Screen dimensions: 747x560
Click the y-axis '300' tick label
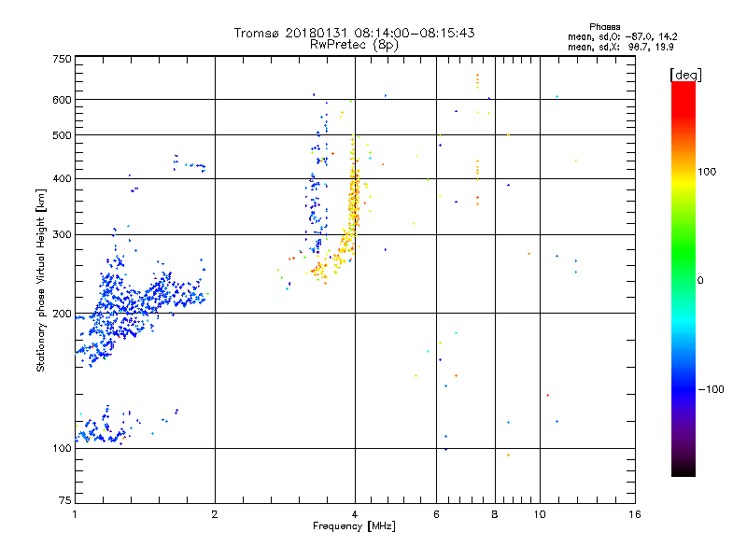[x=62, y=235]
